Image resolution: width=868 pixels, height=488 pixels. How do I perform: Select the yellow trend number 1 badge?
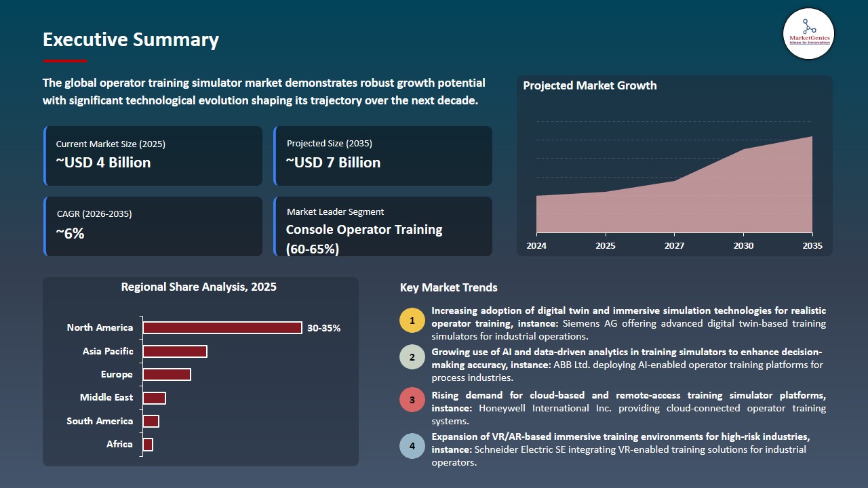point(412,320)
